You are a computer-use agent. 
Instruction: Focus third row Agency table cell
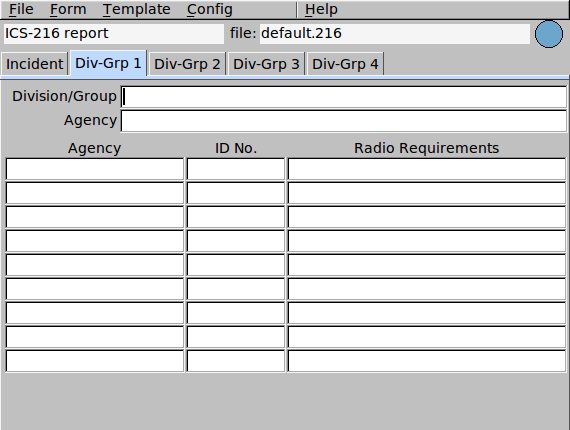click(x=95, y=217)
